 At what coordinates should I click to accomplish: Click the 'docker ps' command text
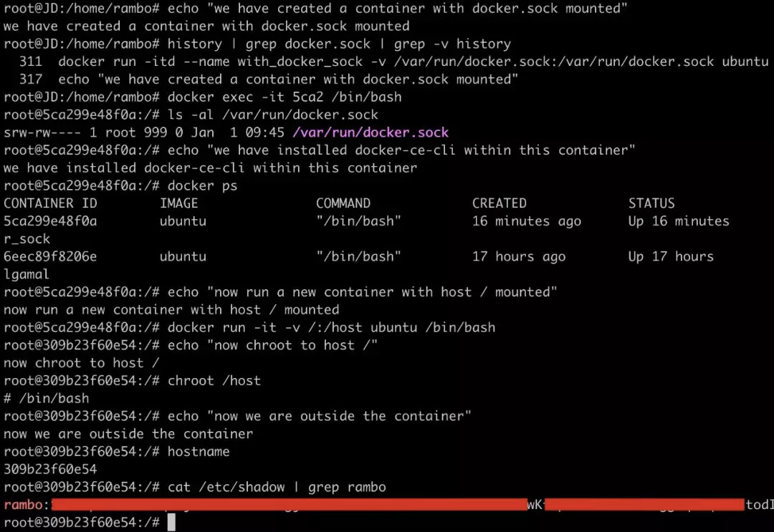[x=202, y=185]
